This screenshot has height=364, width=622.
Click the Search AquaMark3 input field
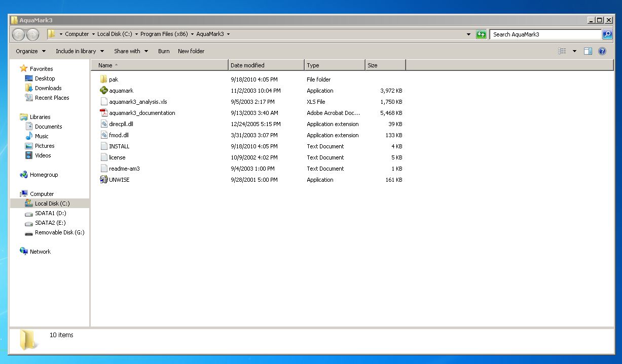tap(545, 34)
